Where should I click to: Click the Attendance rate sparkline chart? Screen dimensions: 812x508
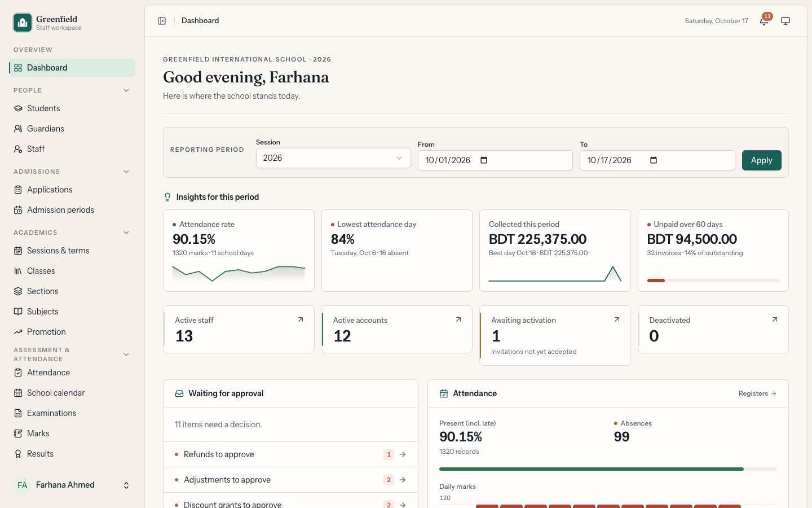point(239,273)
